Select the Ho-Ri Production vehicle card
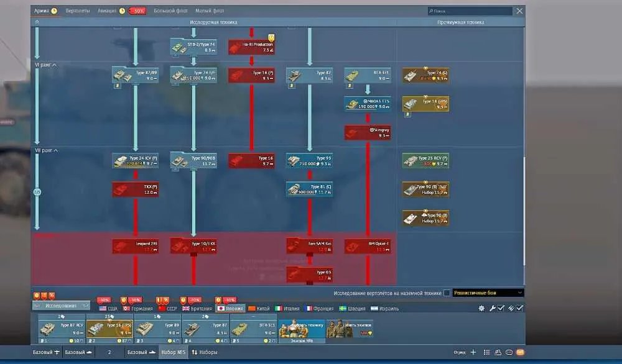 pos(251,47)
